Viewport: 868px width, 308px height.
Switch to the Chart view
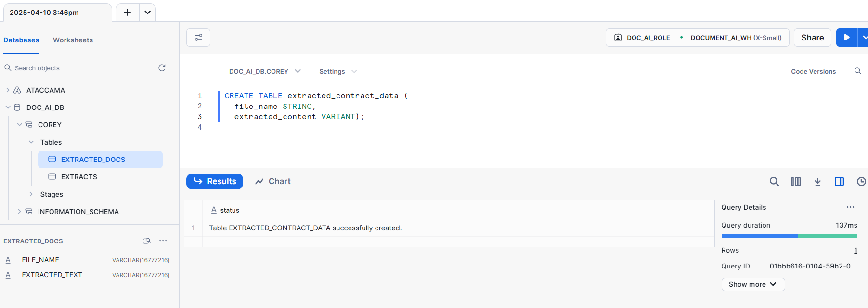click(x=273, y=182)
